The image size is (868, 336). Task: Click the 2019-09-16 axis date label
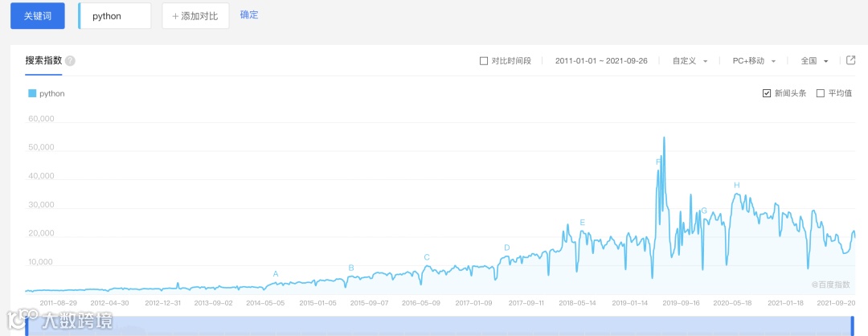[x=682, y=303]
